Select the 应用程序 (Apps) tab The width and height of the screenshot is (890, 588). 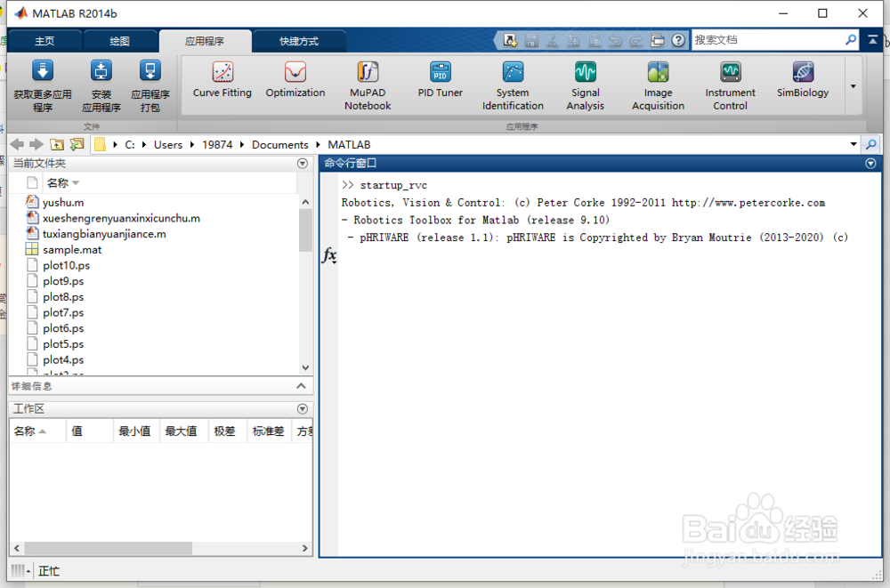pyautogui.click(x=205, y=41)
